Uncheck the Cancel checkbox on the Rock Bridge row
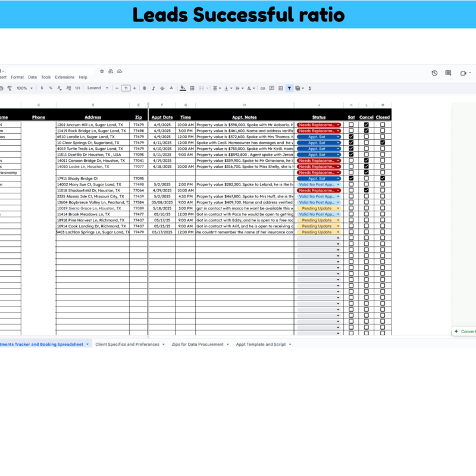Image resolution: width=476 pixels, height=476 pixels. point(367,131)
